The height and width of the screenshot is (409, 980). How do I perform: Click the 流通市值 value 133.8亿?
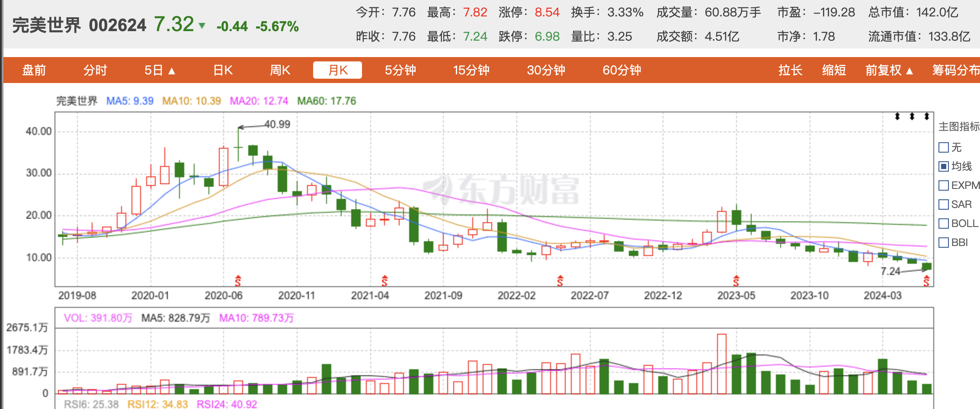[x=949, y=36]
